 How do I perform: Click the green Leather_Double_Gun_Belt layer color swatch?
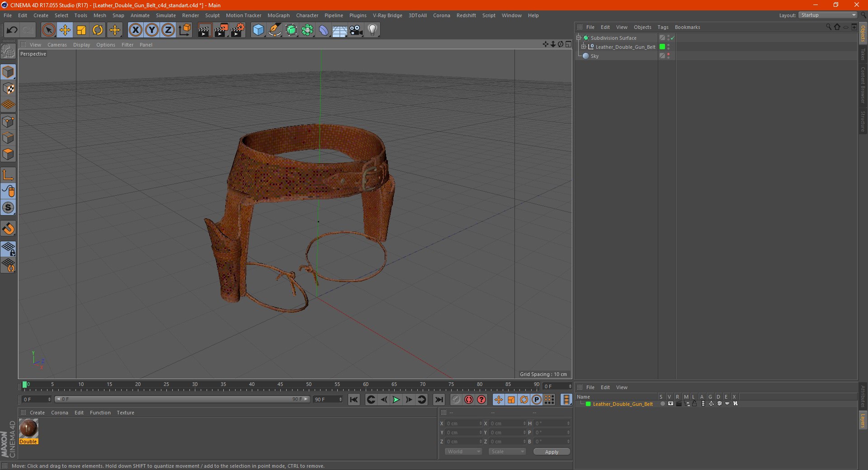coord(588,404)
